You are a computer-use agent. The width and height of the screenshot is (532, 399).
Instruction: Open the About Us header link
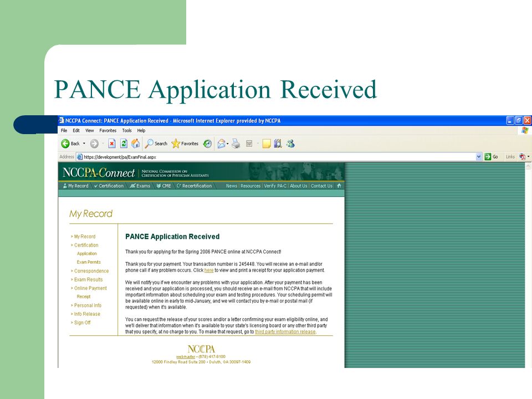[298, 186]
